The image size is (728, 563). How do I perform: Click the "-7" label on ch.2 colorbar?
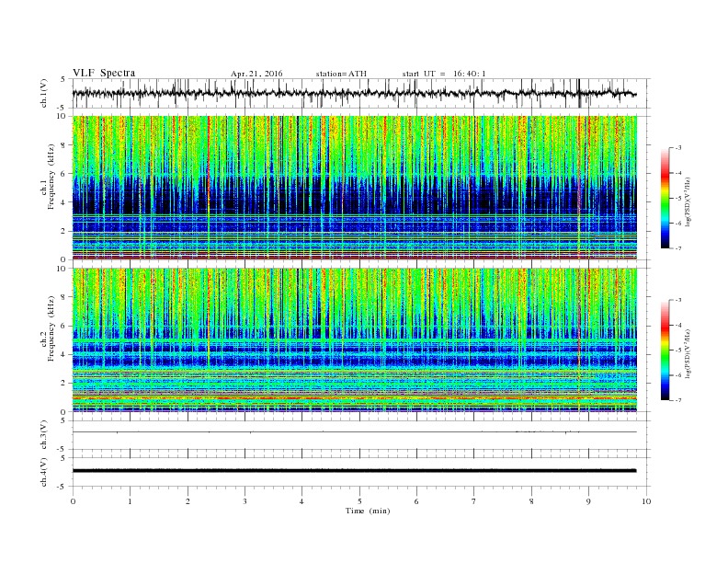(x=677, y=400)
